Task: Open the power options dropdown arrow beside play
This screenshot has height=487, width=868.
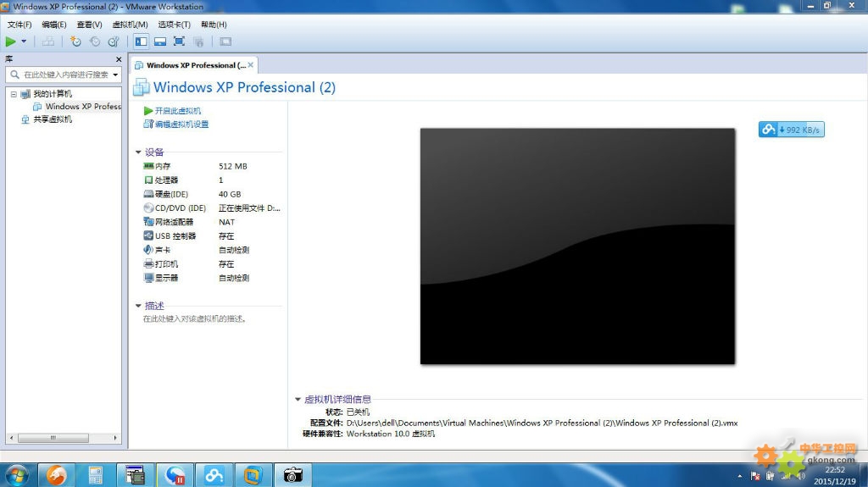Action: [24, 42]
